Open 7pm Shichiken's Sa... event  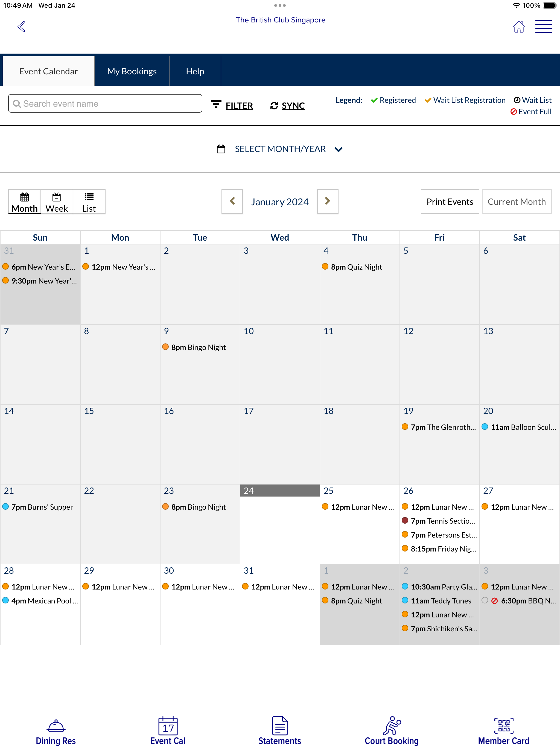pyautogui.click(x=439, y=628)
